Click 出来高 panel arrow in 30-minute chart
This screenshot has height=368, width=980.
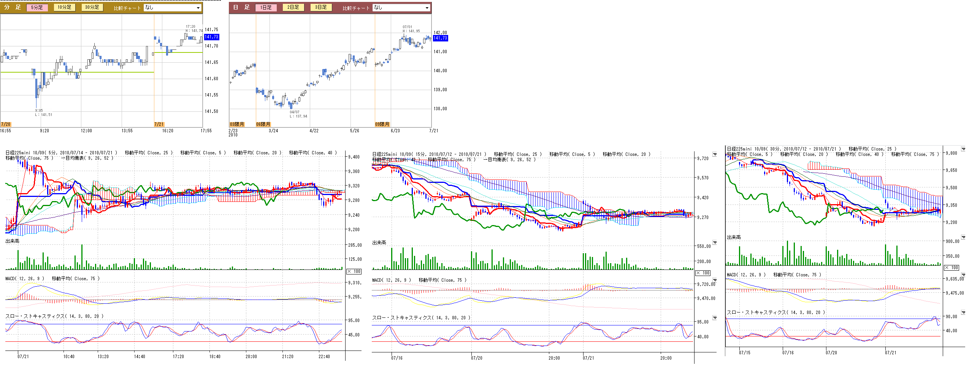click(x=963, y=237)
